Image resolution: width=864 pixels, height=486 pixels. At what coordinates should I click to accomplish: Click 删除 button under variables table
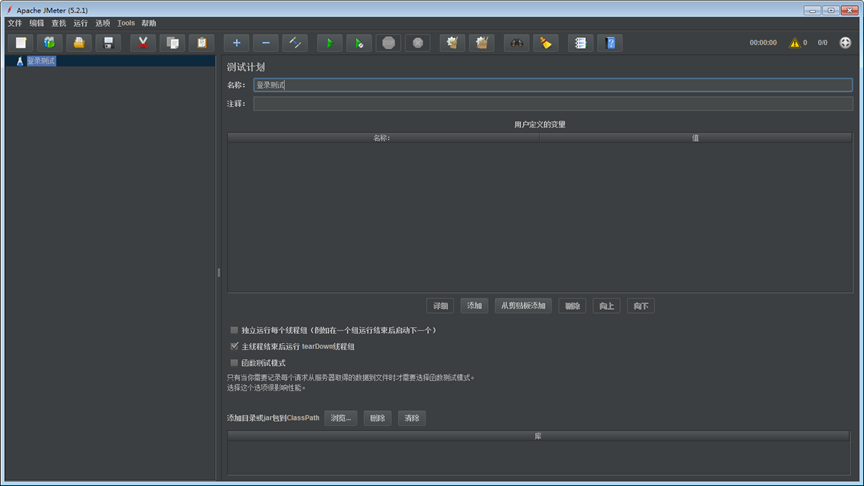click(572, 306)
